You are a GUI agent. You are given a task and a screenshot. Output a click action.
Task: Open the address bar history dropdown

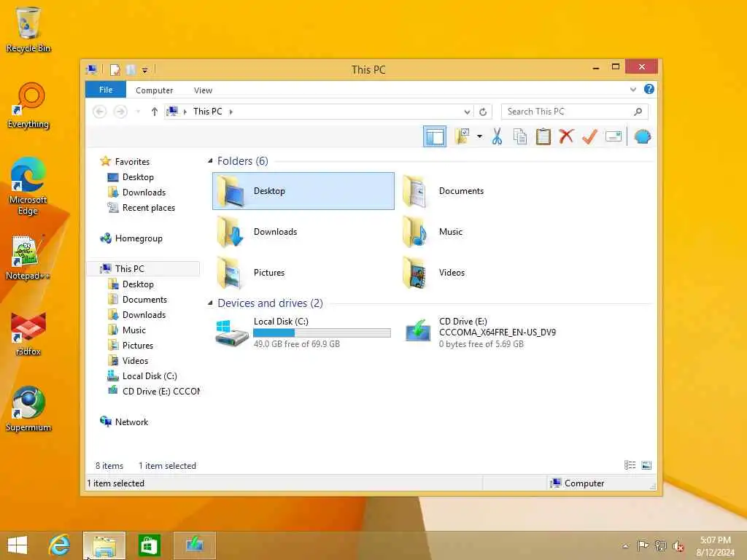pyautogui.click(x=468, y=112)
